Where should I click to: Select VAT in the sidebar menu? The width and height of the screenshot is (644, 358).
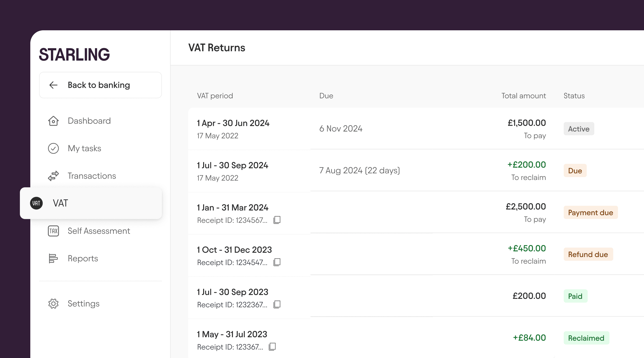61,203
